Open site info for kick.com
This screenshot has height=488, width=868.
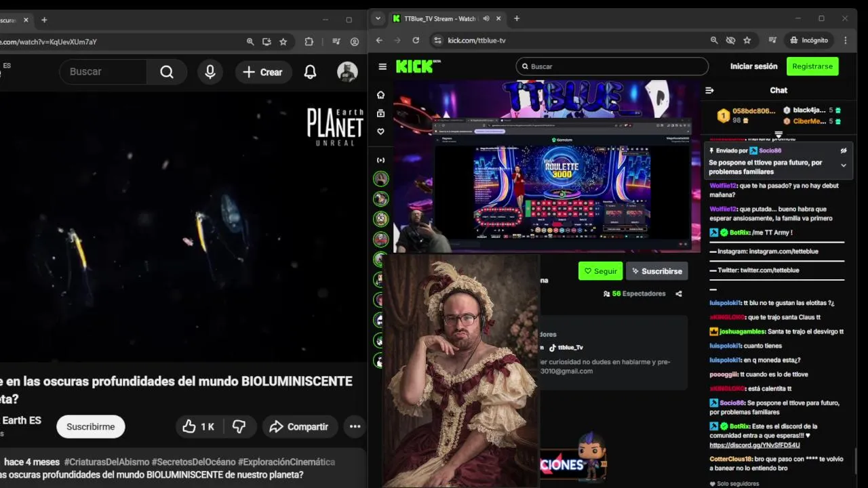(x=437, y=41)
